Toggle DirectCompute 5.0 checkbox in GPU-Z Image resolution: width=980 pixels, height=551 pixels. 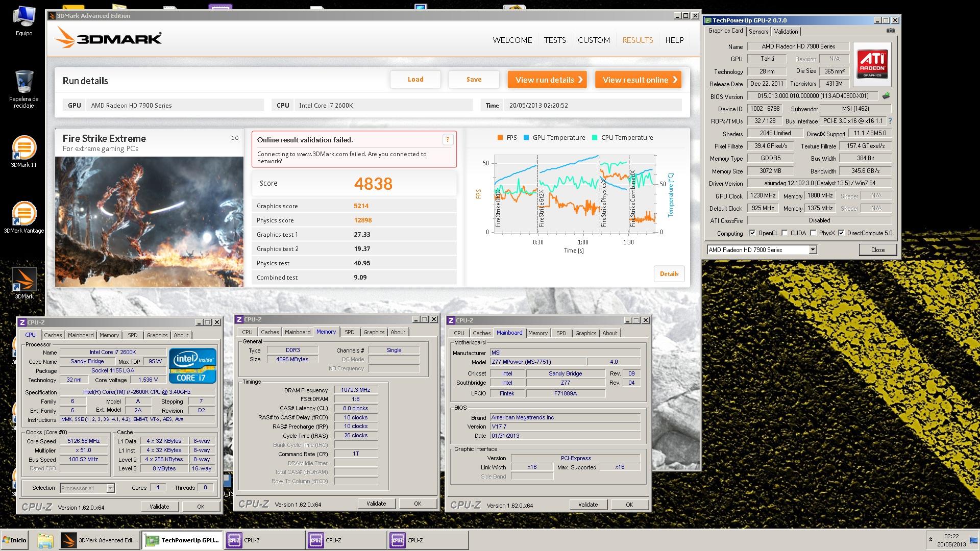[x=841, y=233]
